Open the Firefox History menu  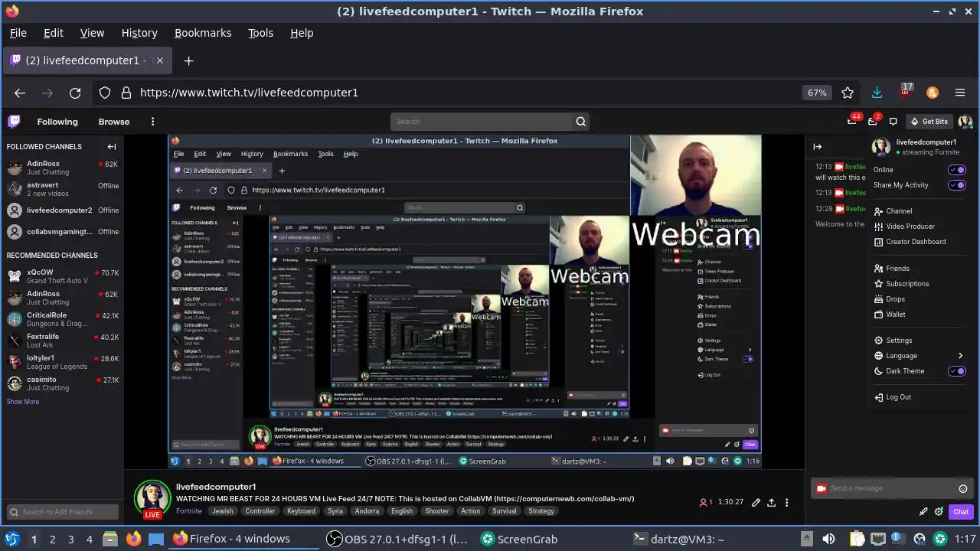click(x=139, y=33)
